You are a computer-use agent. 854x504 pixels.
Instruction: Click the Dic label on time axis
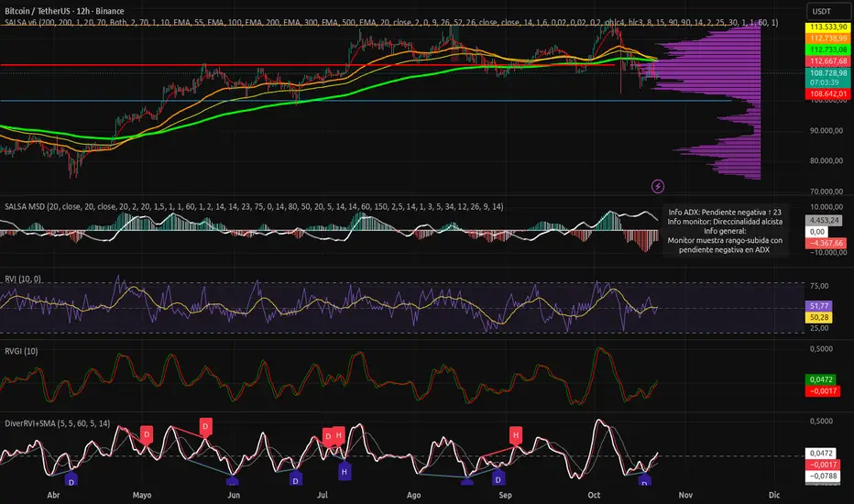tap(774, 495)
